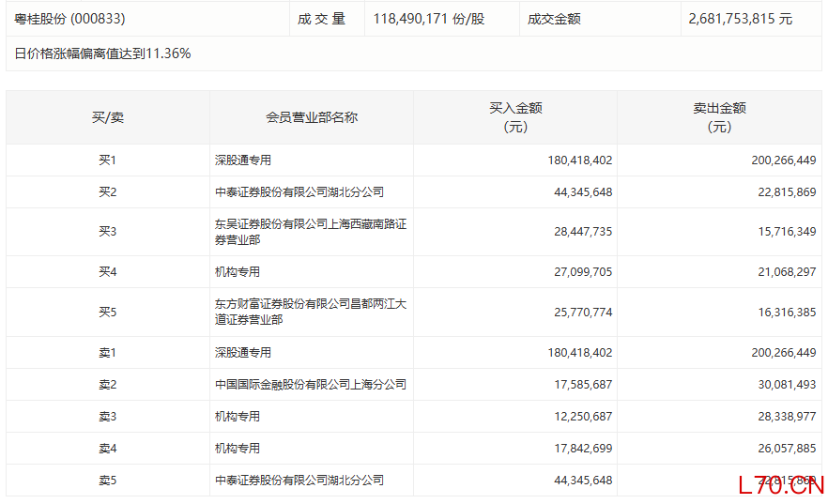Click buy amount 12,250,687 in 卖3 row
This screenshot has width=828, height=504.
click(579, 417)
